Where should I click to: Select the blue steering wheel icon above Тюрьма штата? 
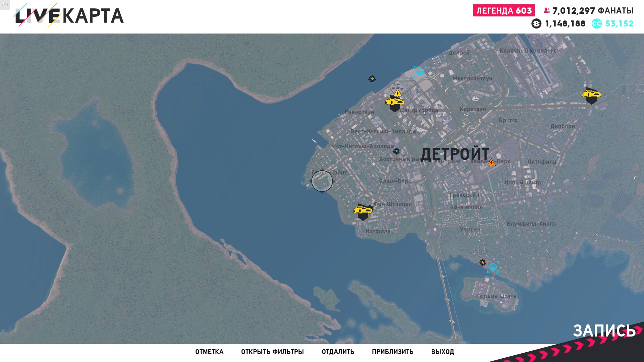click(x=493, y=267)
